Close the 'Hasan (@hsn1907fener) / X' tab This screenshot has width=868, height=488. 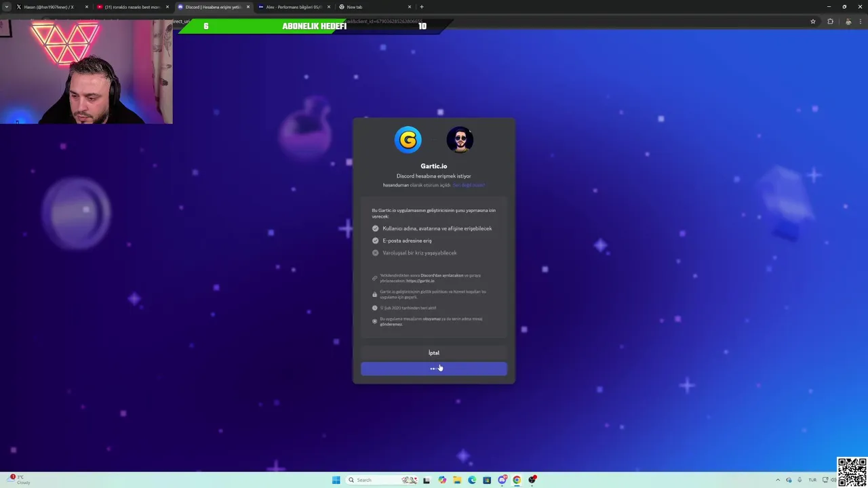[x=87, y=7]
